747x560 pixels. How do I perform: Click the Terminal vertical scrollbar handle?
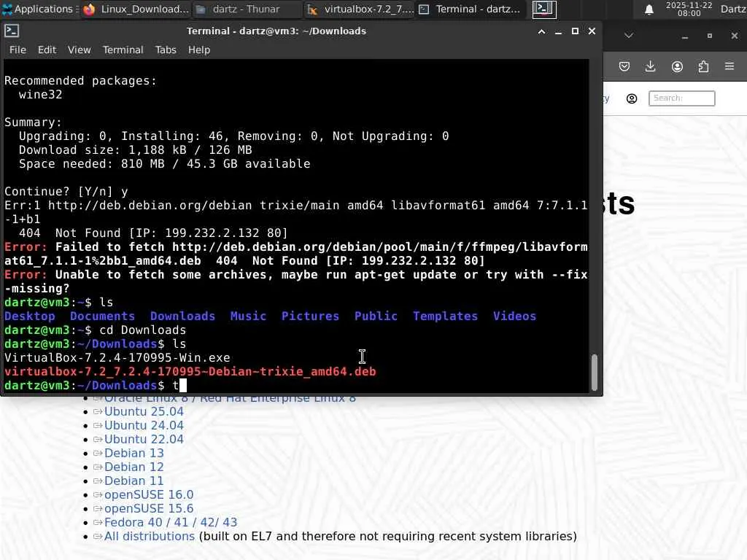pyautogui.click(x=594, y=372)
